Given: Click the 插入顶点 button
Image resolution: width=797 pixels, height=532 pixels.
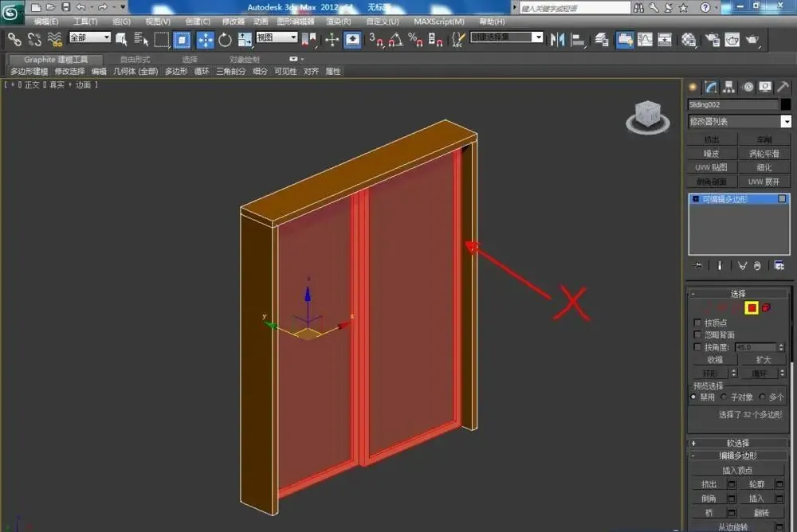Looking at the screenshot, I should point(737,471).
